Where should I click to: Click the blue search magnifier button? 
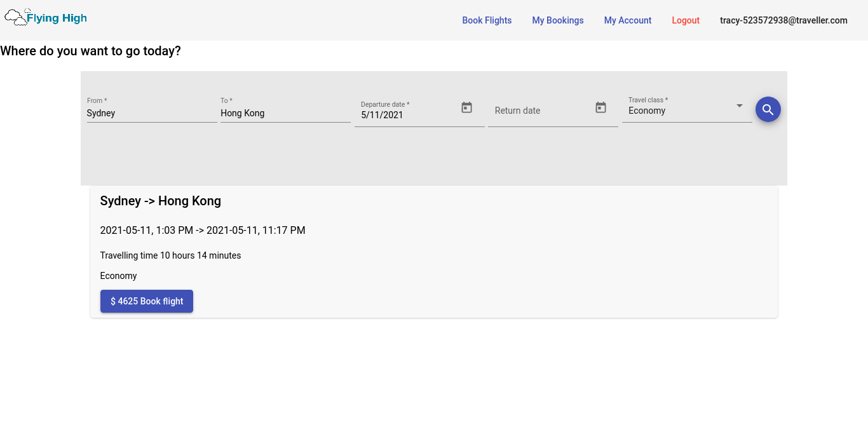pos(768,109)
